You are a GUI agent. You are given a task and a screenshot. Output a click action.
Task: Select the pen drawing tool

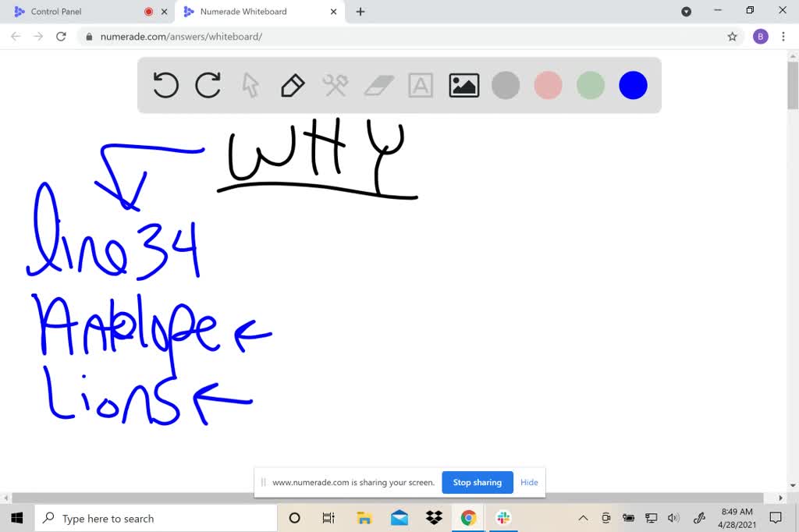click(x=293, y=85)
